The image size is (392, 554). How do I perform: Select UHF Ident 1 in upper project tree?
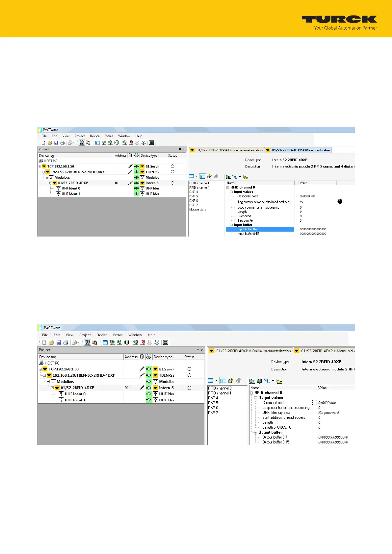(71, 194)
